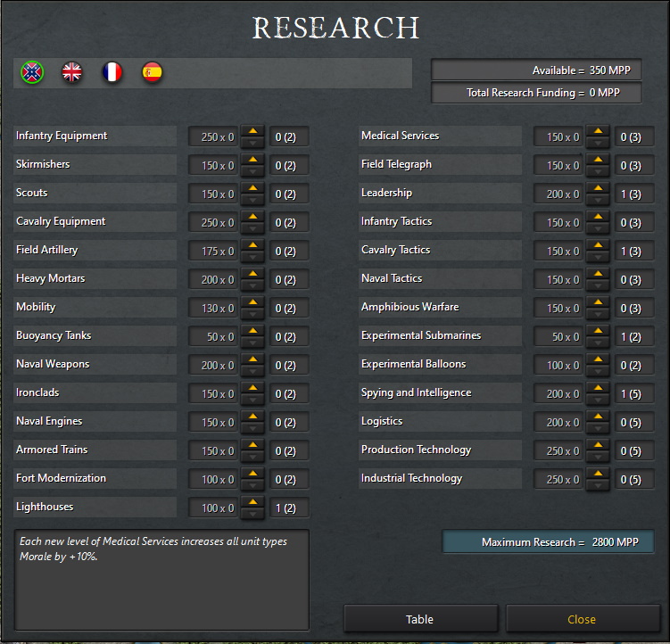This screenshot has height=644, width=670.
Task: Click Buoyancy Tanks cost 50 x 0
Action: [213, 337]
